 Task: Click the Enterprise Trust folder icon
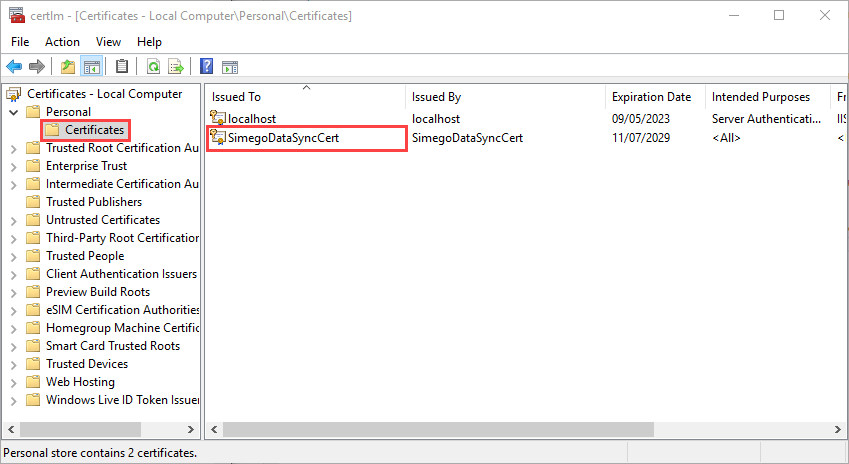coord(34,166)
